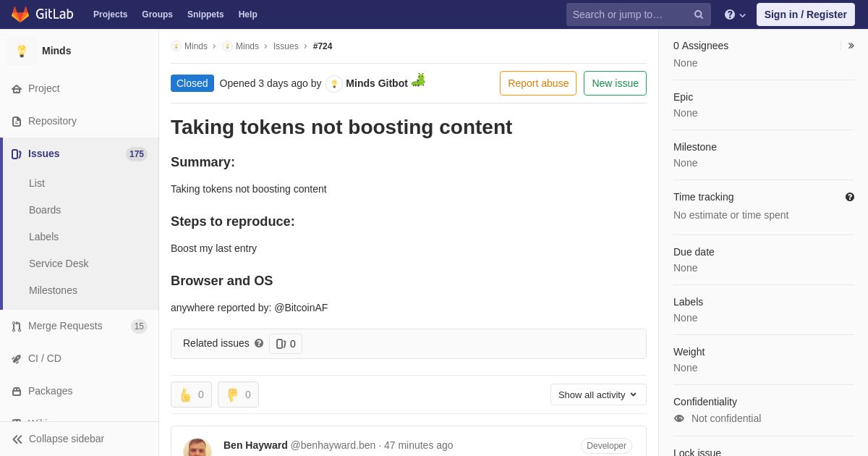Click the Weight label in right sidebar
This screenshot has height=456, width=868.
click(x=689, y=352)
